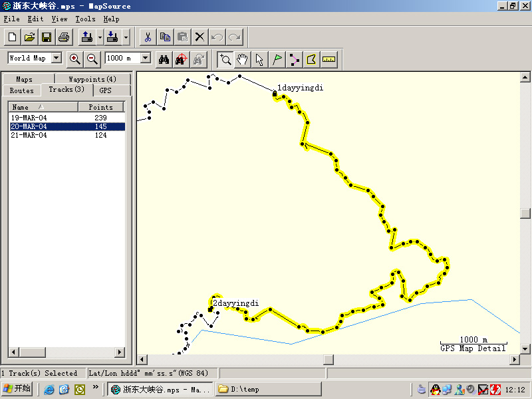Image resolution: width=532 pixels, height=399 pixels.
Task: Open the World Map product dropdown
Action: point(56,59)
